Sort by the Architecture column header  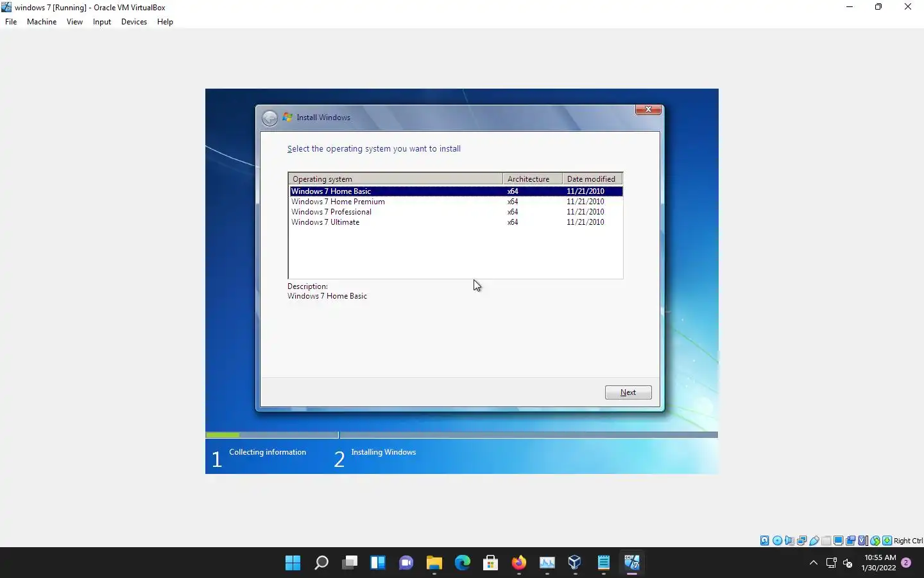click(x=533, y=179)
